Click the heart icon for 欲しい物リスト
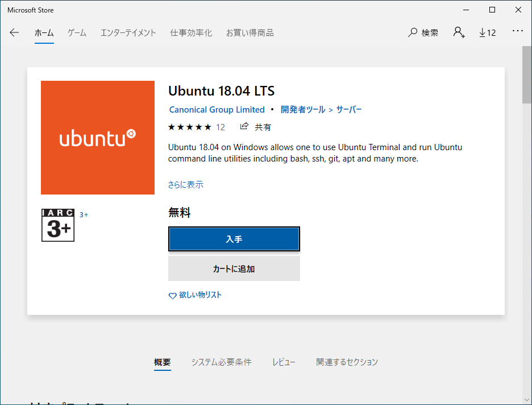Screen dimensions: 532x405 (172, 295)
